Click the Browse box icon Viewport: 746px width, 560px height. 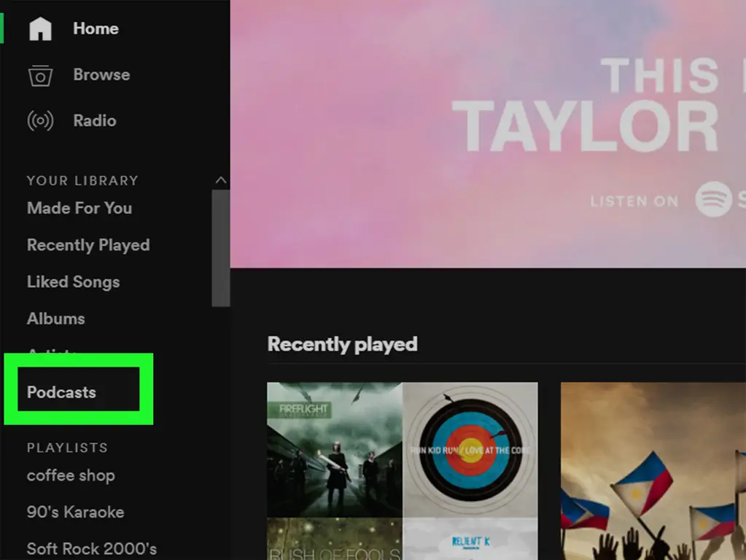[x=40, y=75]
